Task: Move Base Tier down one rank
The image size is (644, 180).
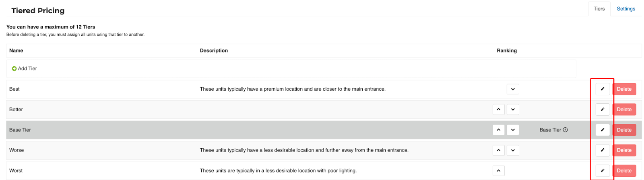Action: [x=513, y=130]
